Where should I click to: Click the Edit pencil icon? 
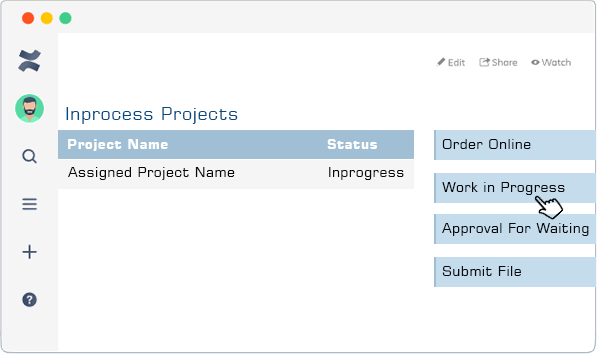pos(441,62)
